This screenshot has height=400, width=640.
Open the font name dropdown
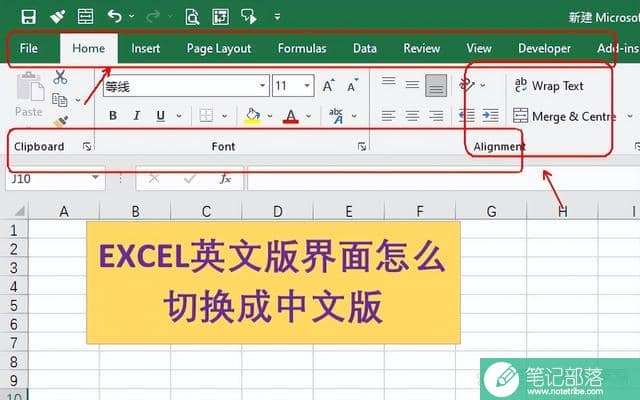[262, 86]
